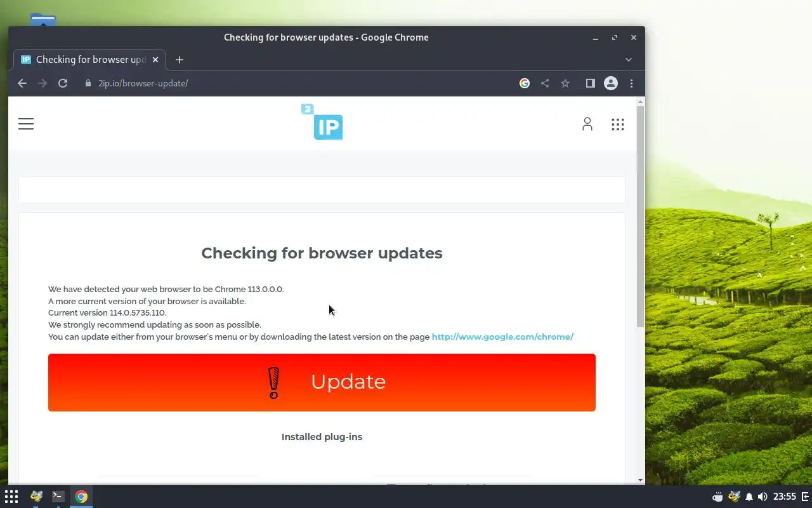Image resolution: width=812 pixels, height=508 pixels.
Task: Open the services grid icon on 2ip
Action: coord(618,124)
